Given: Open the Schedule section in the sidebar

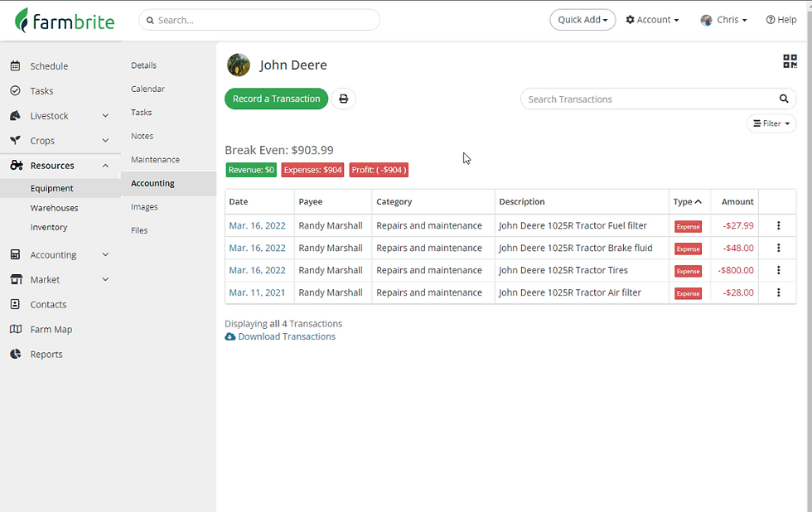Looking at the screenshot, I should click(x=46, y=65).
